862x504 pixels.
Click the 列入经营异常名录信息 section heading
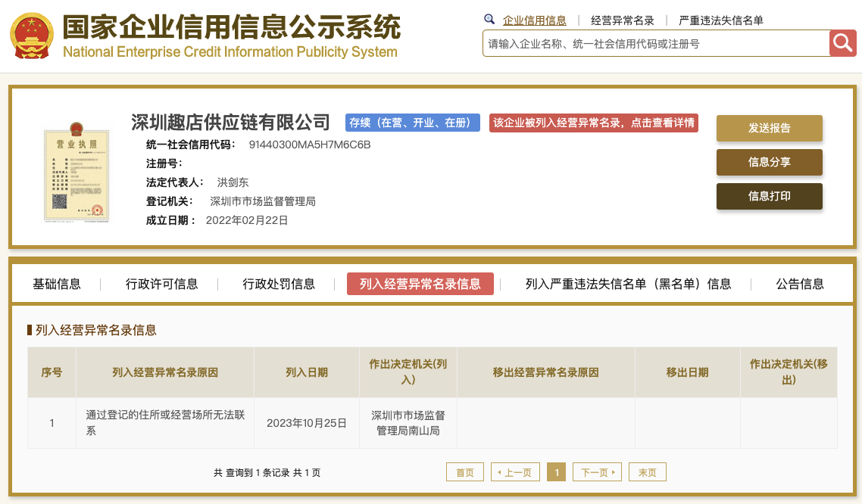pyautogui.click(x=96, y=330)
